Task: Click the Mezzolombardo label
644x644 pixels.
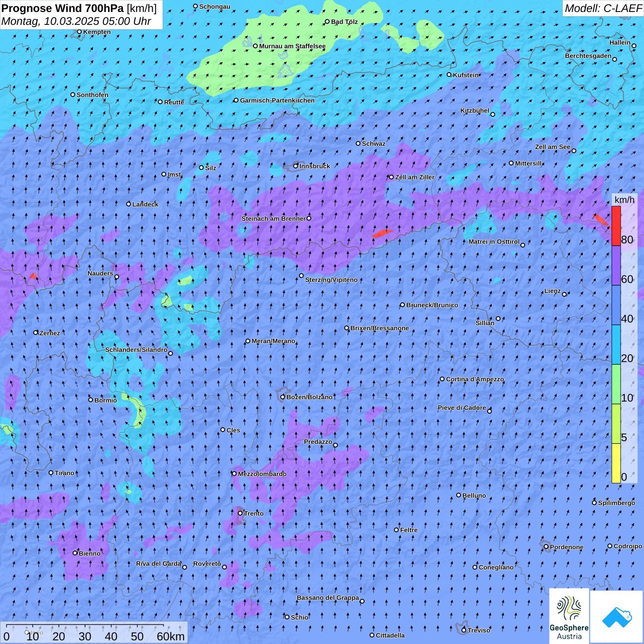Action: [x=262, y=474]
